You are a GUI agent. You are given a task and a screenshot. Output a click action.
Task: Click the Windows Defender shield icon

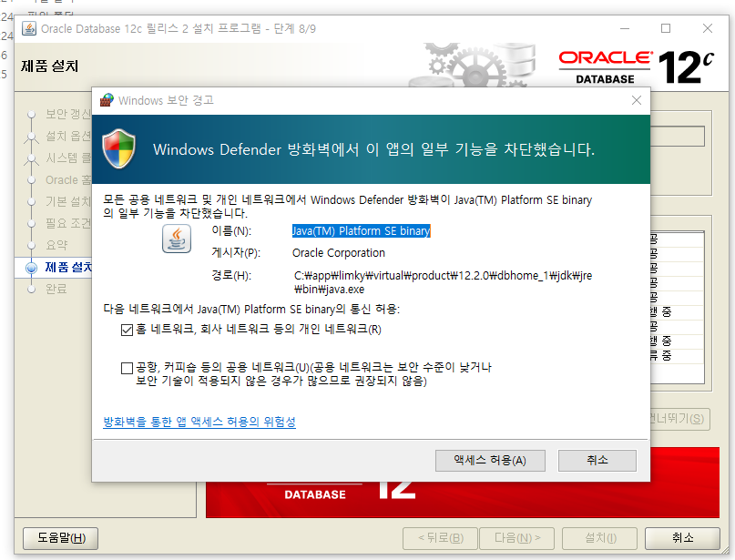pyautogui.click(x=119, y=149)
